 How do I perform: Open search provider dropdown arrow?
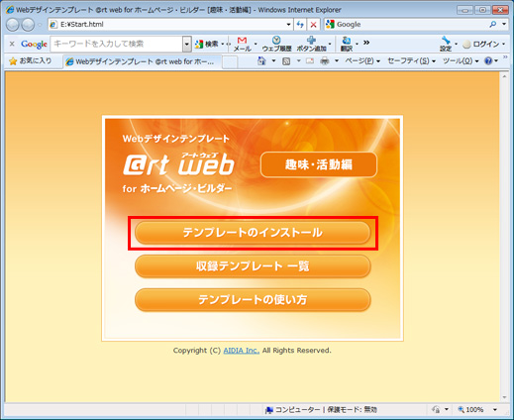504,24
